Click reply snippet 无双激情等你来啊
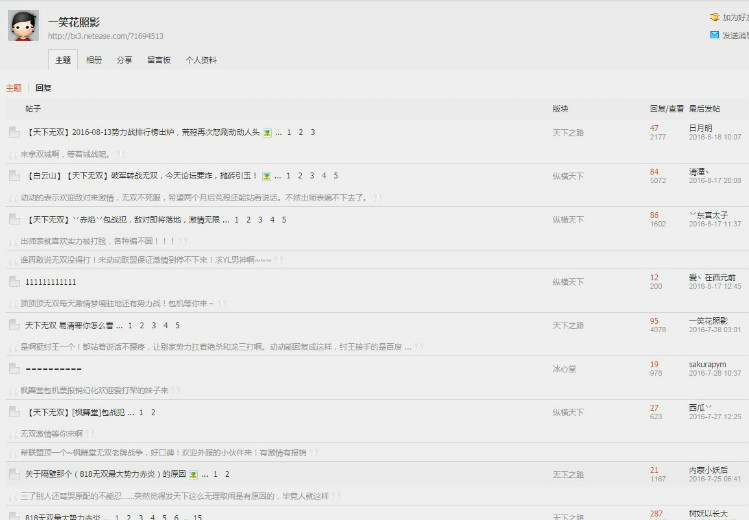This screenshot has height=520, width=749. tap(52, 434)
